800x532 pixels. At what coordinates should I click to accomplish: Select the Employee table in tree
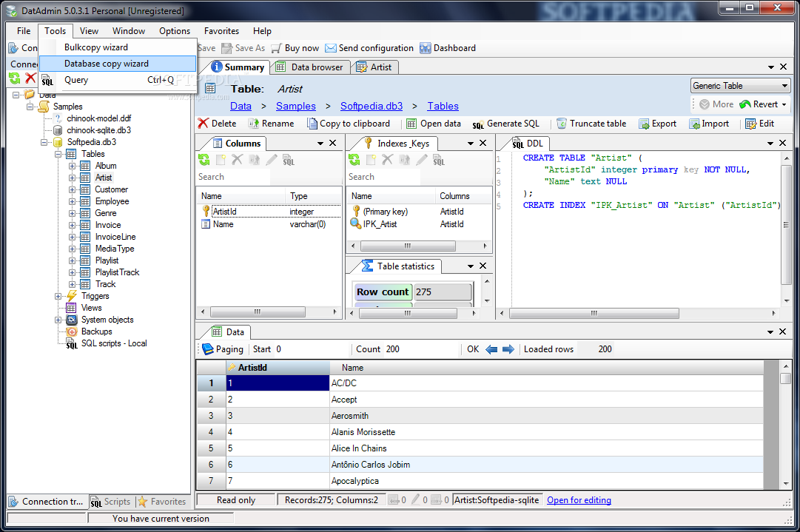(112, 201)
